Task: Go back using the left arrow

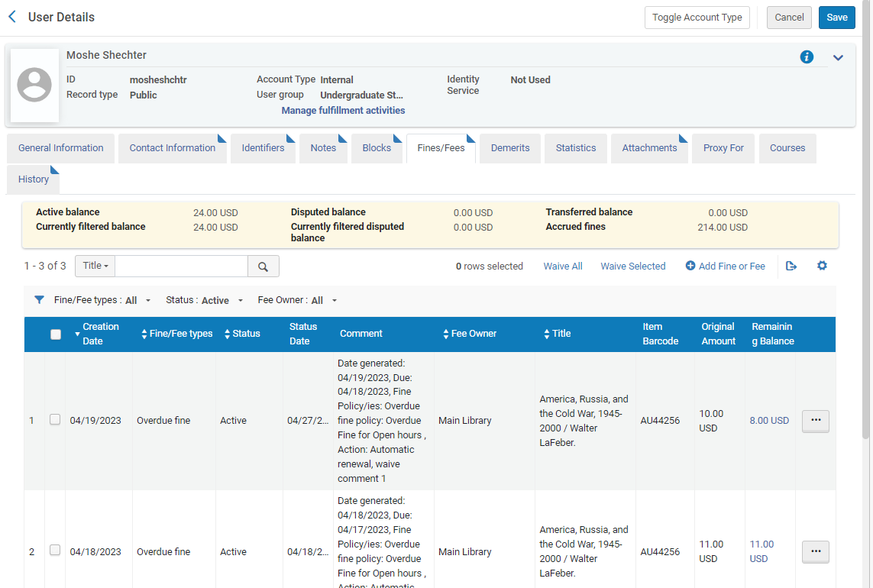Action: click(x=12, y=17)
